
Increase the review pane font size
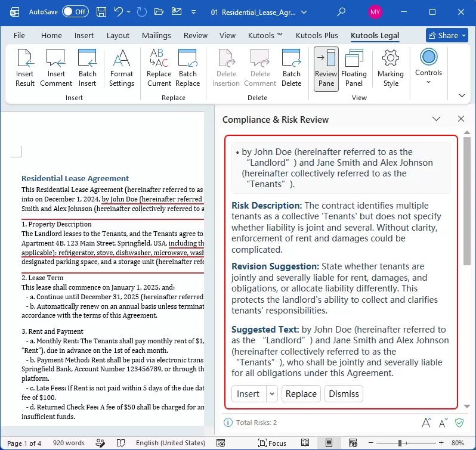point(426,423)
